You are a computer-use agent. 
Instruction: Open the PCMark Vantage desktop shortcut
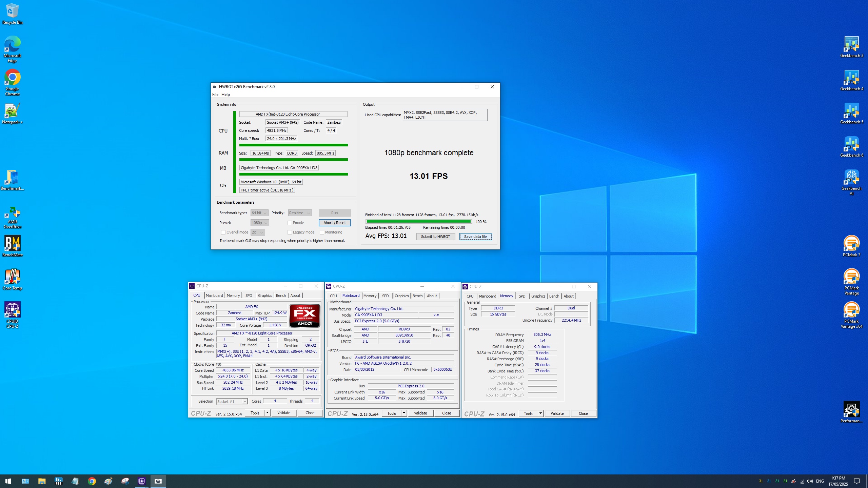click(x=851, y=282)
